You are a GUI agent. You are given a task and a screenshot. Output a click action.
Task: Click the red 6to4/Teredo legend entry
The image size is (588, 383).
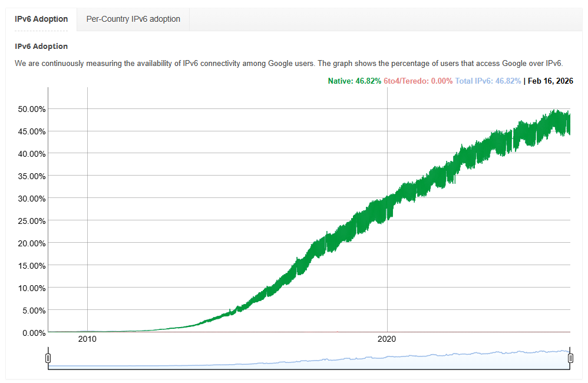pos(418,81)
